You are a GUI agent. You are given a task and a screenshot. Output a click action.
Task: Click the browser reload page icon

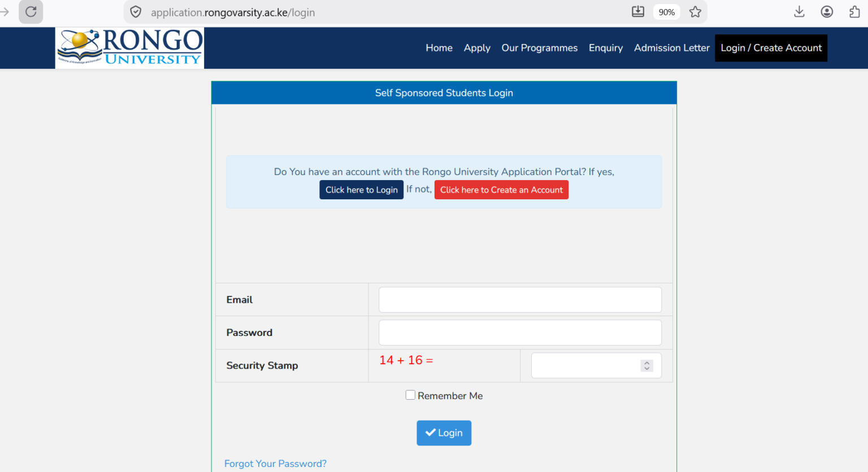31,12
